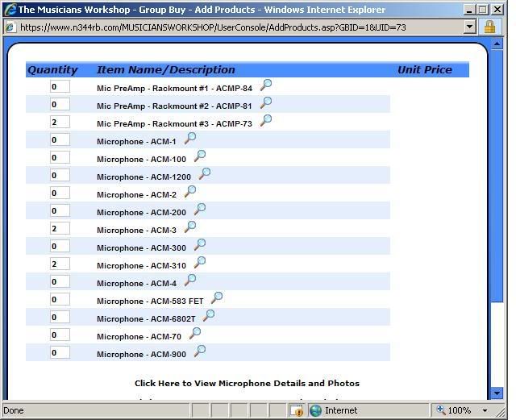View details magnifier for Microphone ACM-4
516x420 pixels.
[x=190, y=281]
